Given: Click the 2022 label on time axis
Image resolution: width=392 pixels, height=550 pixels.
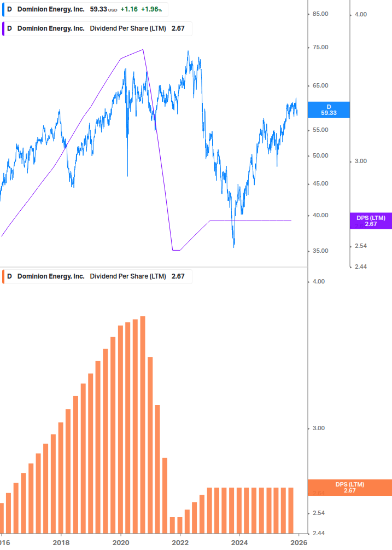Looking at the screenshot, I should [x=180, y=543].
